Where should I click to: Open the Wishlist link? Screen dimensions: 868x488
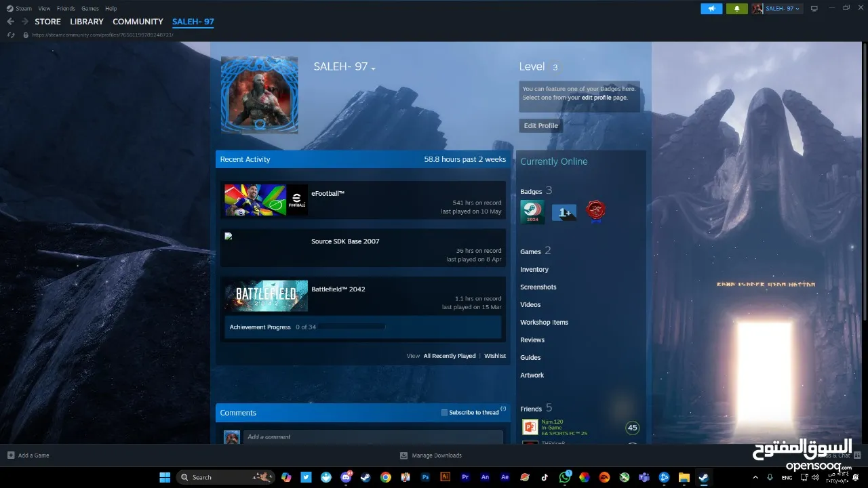tap(495, 356)
